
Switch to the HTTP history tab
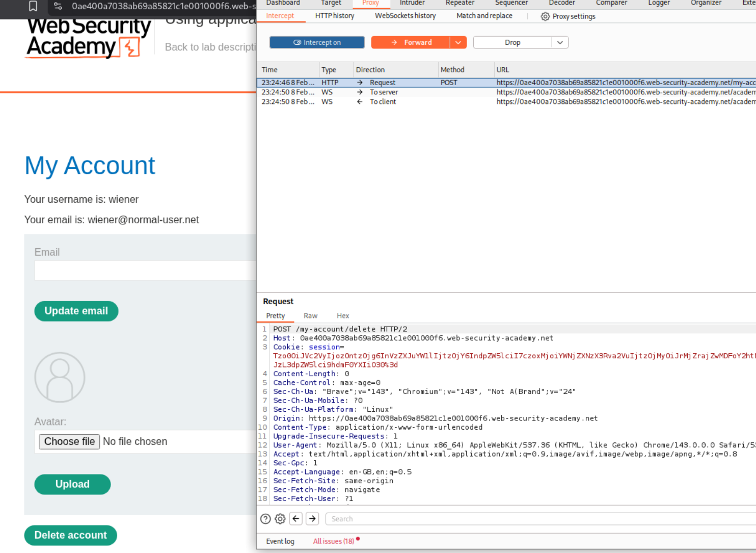pyautogui.click(x=334, y=16)
